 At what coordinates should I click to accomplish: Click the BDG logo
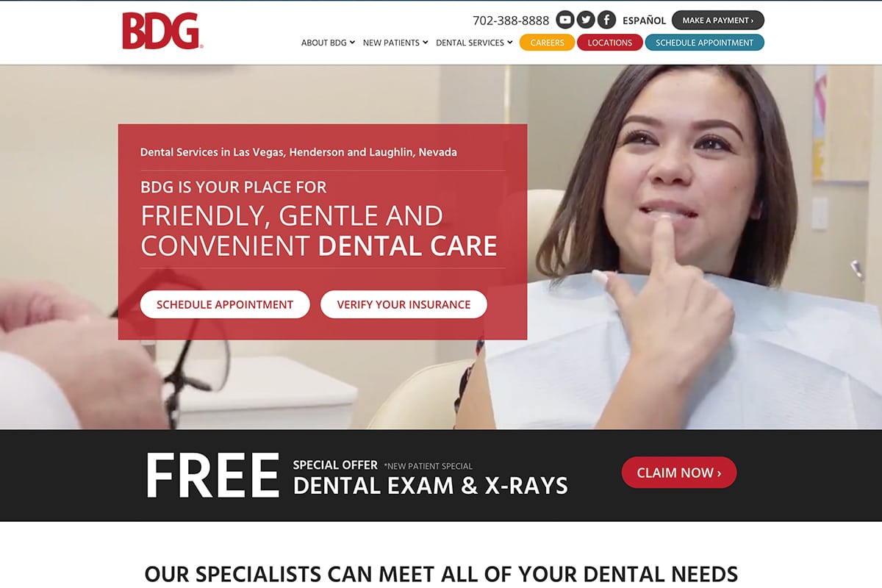tap(162, 31)
